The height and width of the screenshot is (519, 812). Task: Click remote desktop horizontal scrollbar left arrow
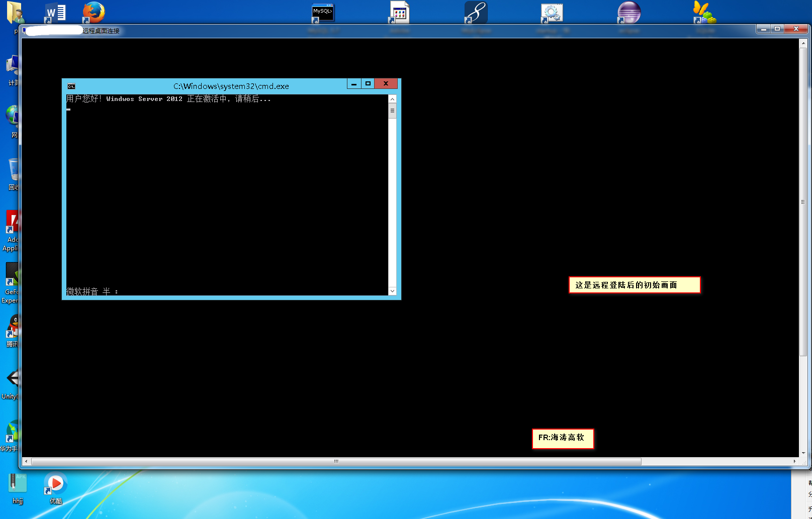click(27, 461)
